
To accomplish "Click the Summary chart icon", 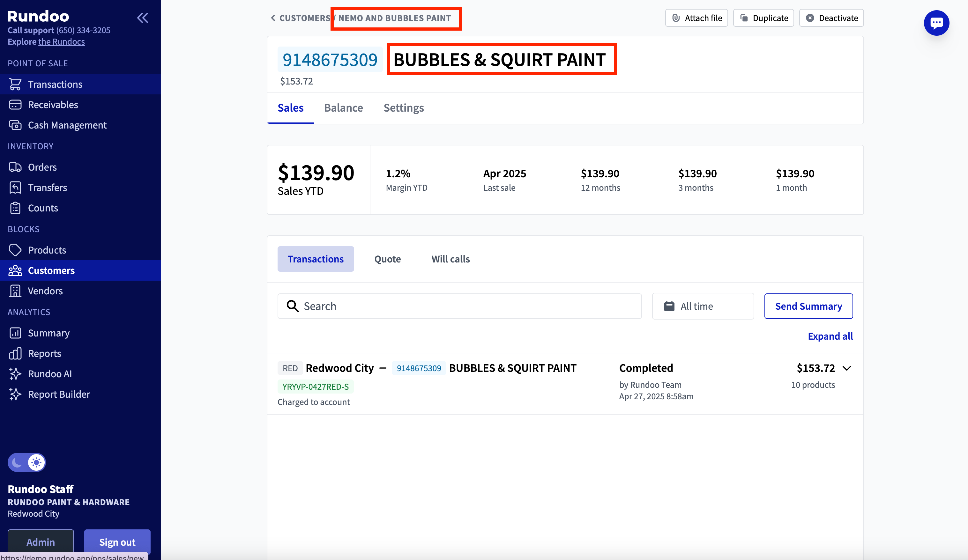I will click(15, 333).
